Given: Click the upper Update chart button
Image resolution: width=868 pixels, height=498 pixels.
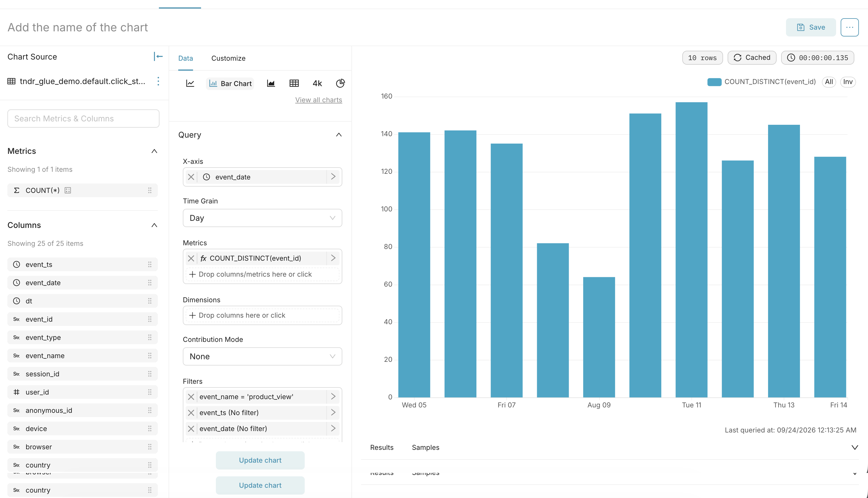Looking at the screenshot, I should [260, 460].
